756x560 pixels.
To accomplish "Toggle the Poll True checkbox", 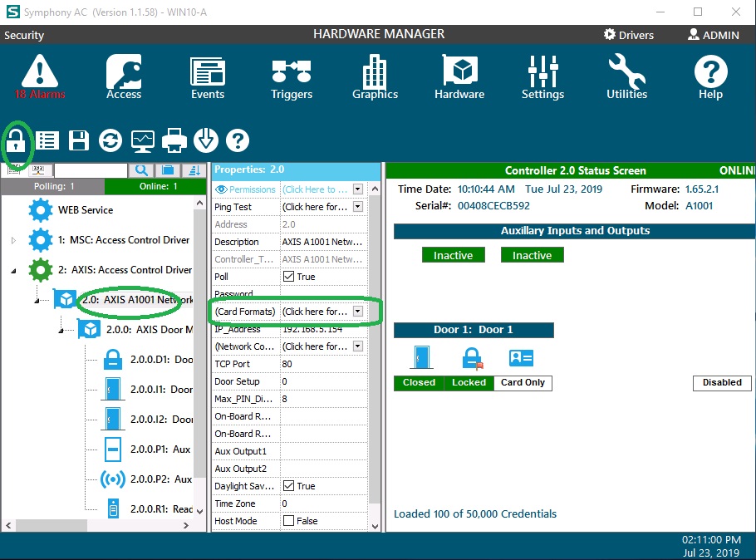I will point(289,277).
